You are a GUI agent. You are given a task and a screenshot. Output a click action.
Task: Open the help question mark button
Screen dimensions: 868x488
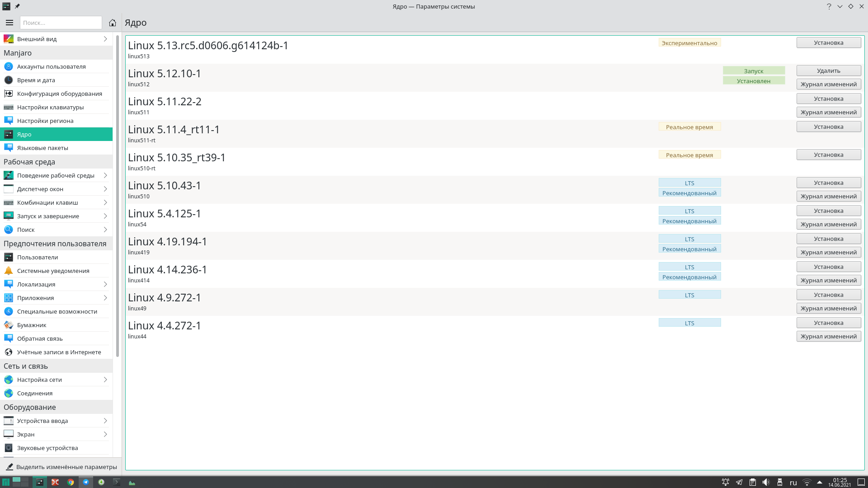tap(829, 6)
